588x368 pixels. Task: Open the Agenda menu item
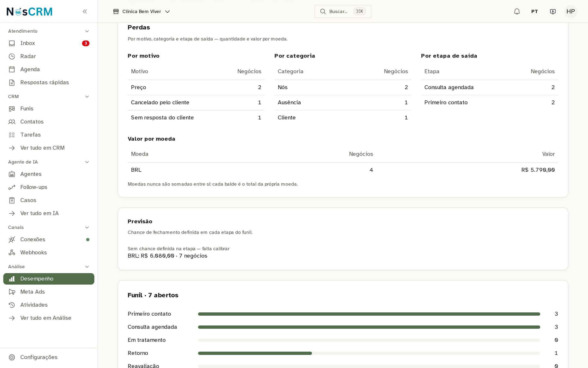[49, 69]
